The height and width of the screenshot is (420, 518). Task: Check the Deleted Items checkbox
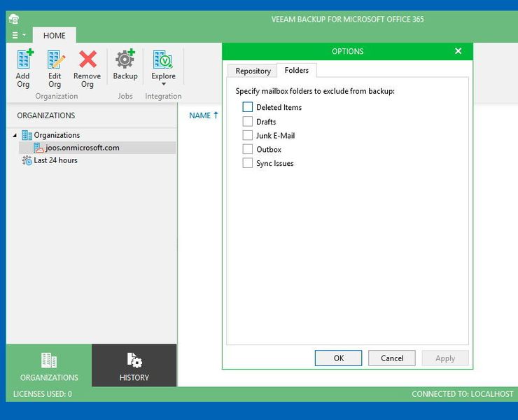247,107
